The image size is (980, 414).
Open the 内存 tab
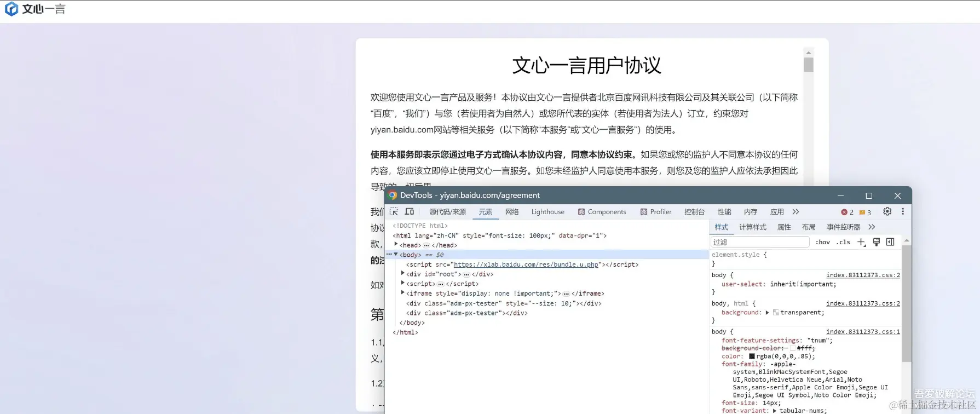pos(751,212)
